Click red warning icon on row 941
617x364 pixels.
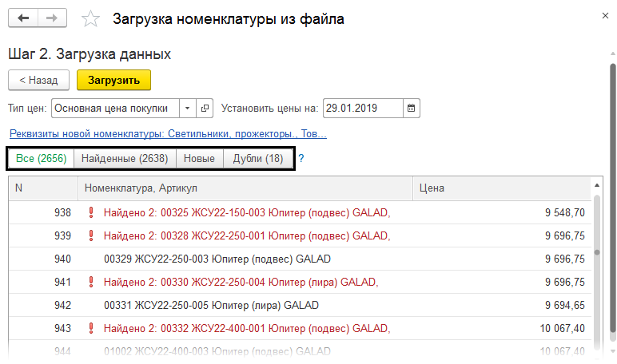tap(90, 282)
